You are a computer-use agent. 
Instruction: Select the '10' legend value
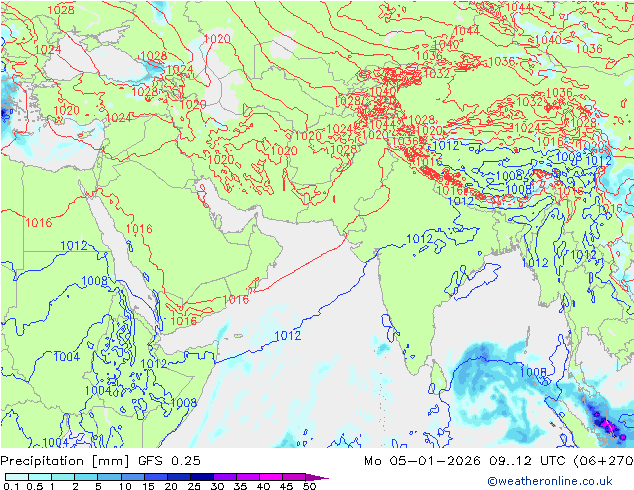[x=125, y=486]
